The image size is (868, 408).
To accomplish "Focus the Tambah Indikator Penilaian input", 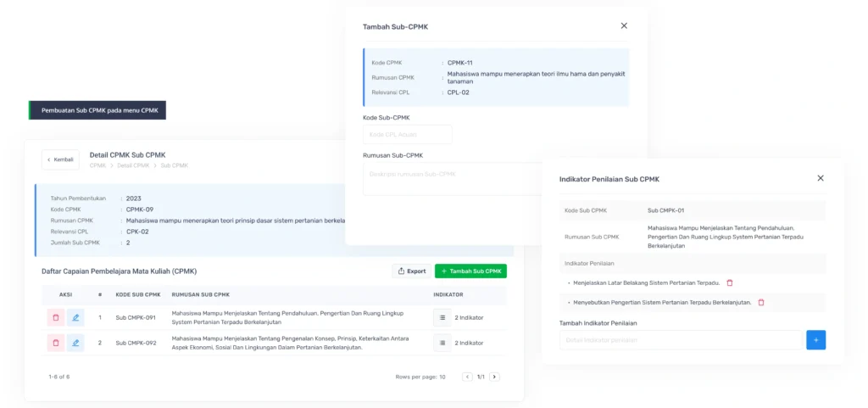I will click(681, 340).
